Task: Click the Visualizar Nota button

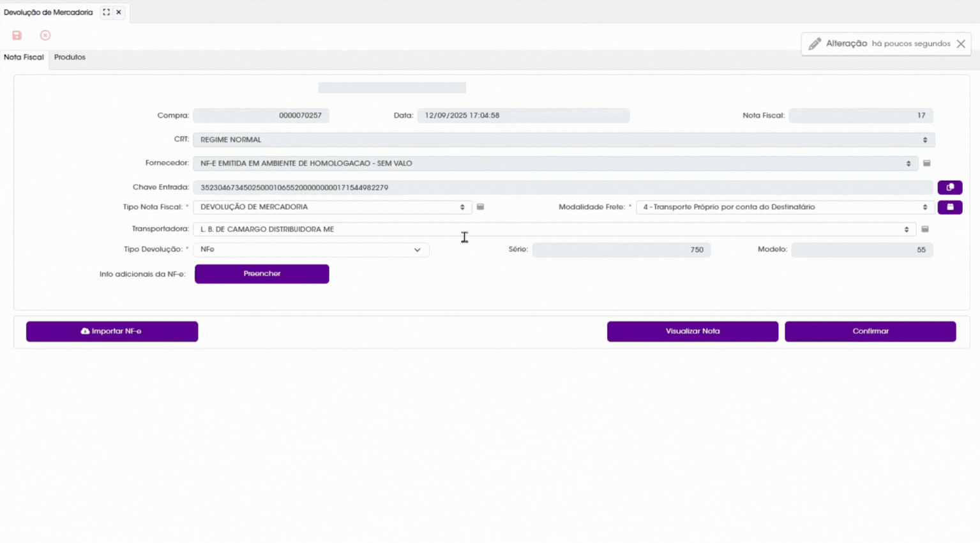Action: click(693, 332)
